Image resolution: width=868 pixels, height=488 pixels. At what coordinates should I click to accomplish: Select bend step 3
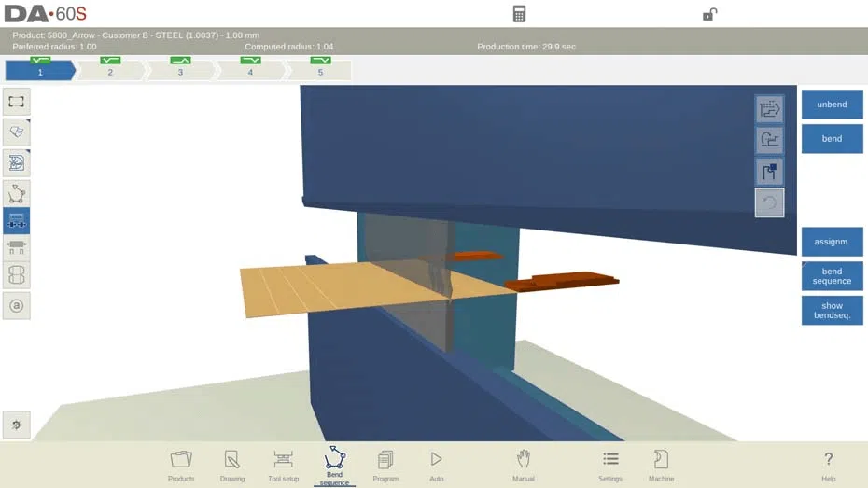click(180, 69)
